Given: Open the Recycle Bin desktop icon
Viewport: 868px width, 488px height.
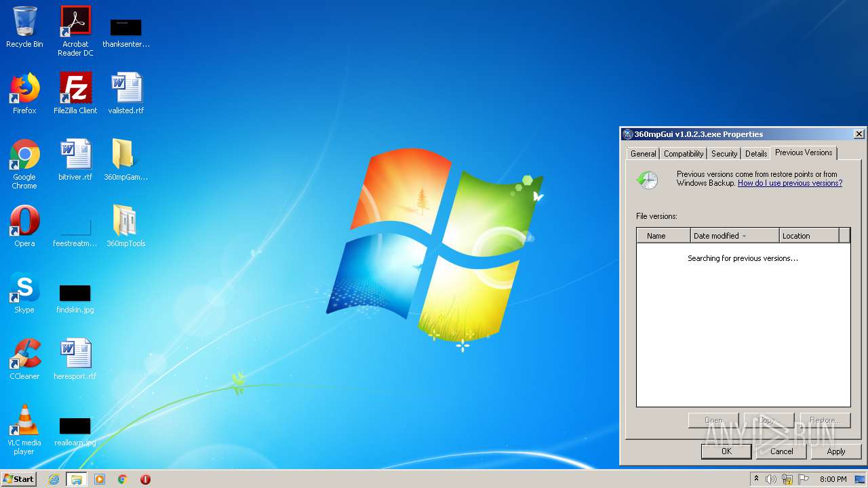Looking at the screenshot, I should (x=24, y=27).
